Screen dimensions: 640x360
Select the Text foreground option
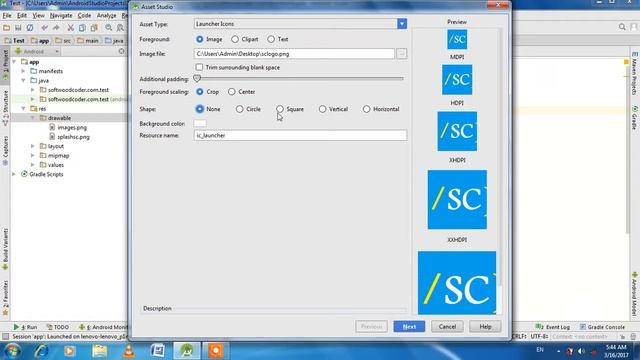(x=271, y=39)
